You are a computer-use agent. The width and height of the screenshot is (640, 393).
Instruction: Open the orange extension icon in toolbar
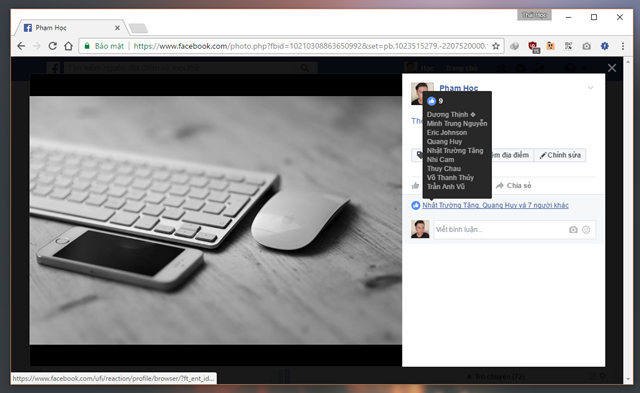[x=551, y=46]
